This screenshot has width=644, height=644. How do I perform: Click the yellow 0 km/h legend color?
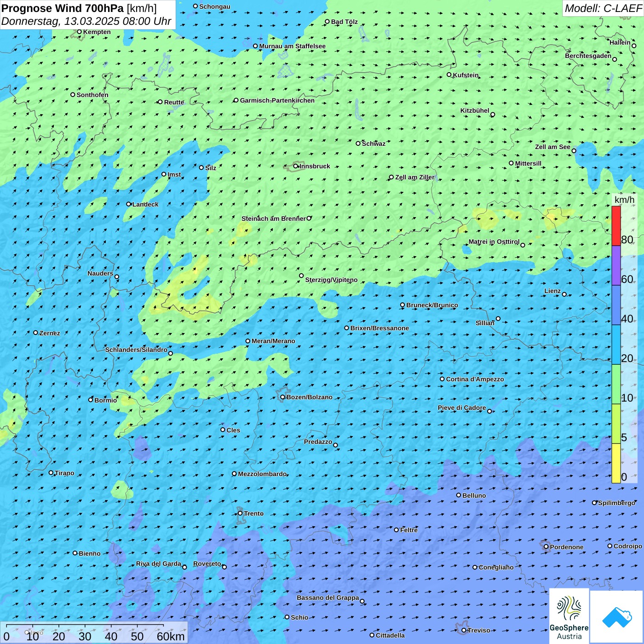pyautogui.click(x=616, y=463)
